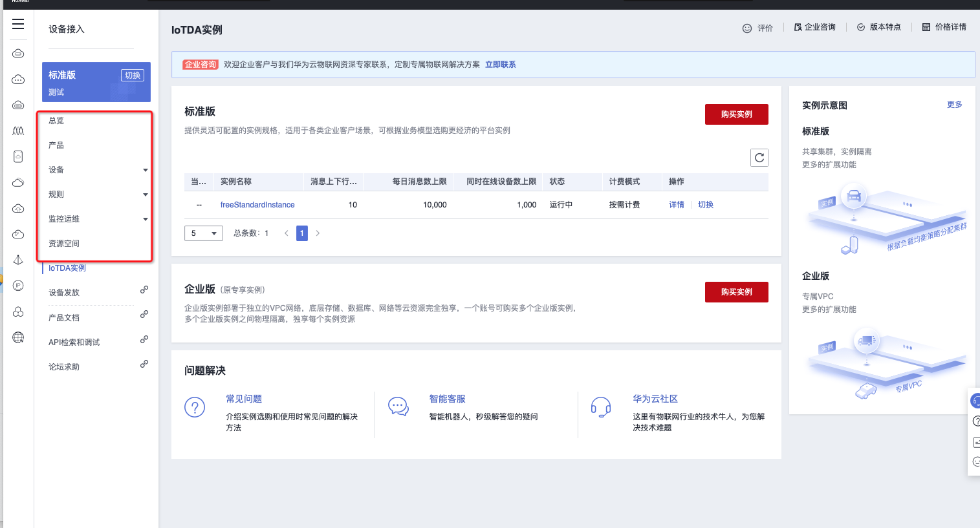Image resolution: width=980 pixels, height=528 pixels.
Task: Click 切换 in the freeStandardInstance row
Action: pos(706,205)
